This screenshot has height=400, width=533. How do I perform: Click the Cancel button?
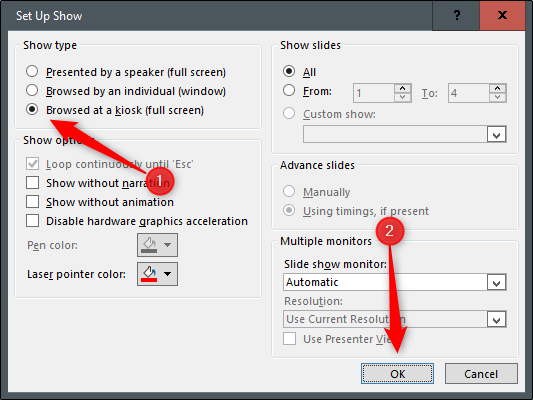(x=481, y=374)
